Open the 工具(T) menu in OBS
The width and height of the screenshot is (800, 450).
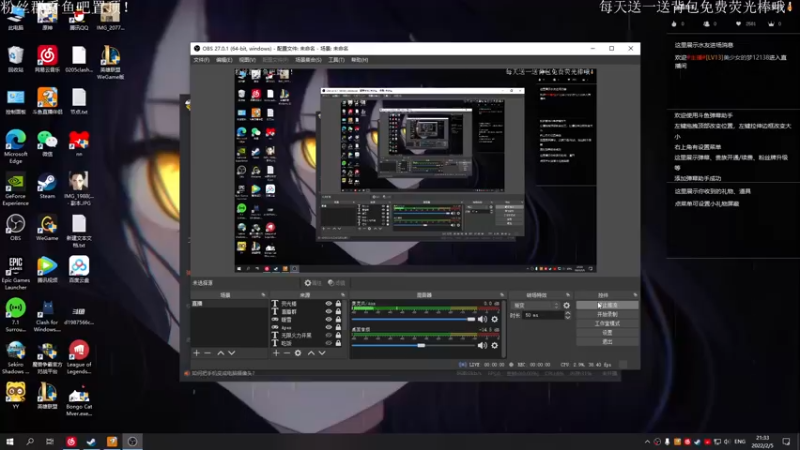(x=336, y=60)
